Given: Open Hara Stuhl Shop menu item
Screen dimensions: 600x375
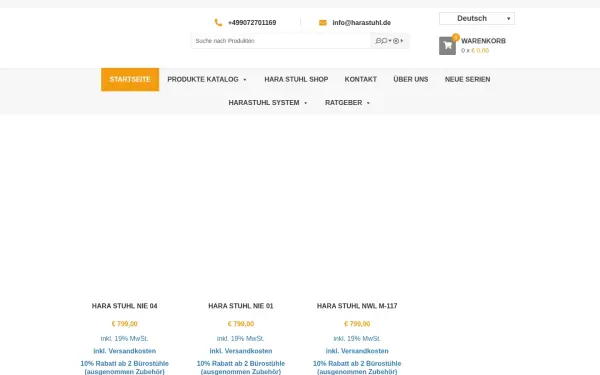Looking at the screenshot, I should click(296, 79).
